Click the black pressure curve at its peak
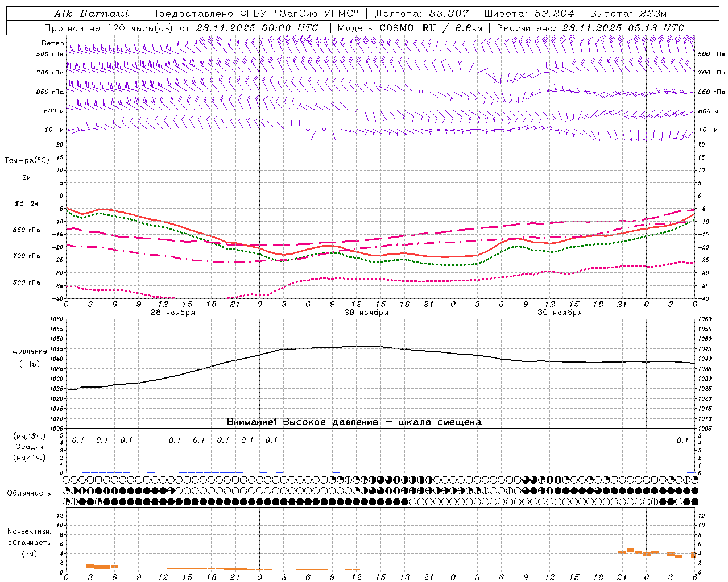 coord(353,346)
